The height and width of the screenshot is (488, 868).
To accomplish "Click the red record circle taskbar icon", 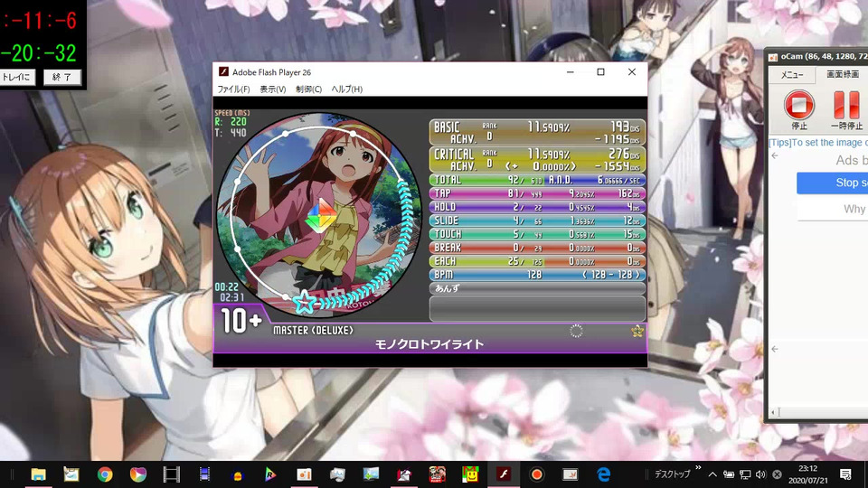I will point(536,474).
